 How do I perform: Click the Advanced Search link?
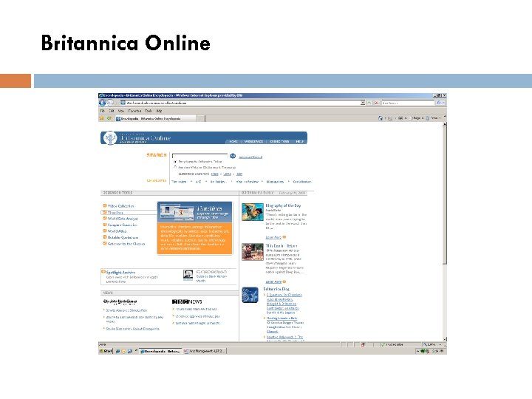point(250,157)
